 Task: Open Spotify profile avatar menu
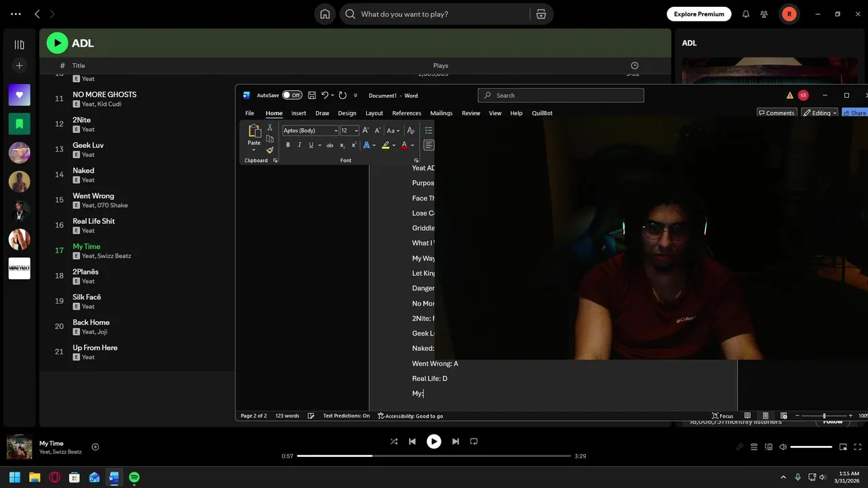click(x=789, y=14)
